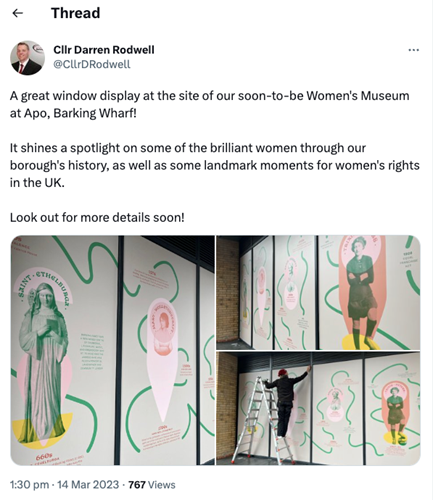This screenshot has width=433, height=500.
Task: Open the top-right photo of woman with crossed arms
Action: point(318,293)
